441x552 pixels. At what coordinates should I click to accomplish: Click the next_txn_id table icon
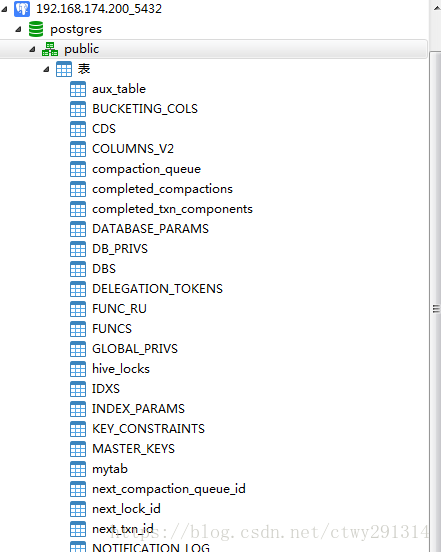pyautogui.click(x=78, y=529)
